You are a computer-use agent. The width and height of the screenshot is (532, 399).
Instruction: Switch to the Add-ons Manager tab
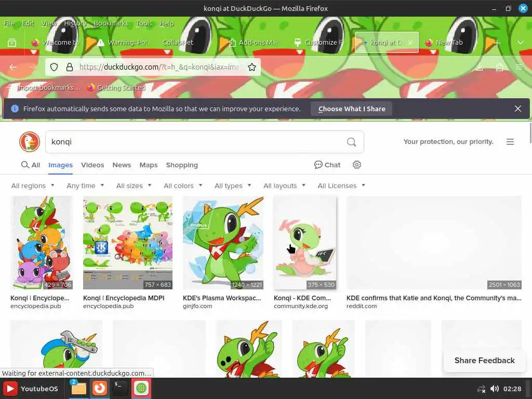253,43
